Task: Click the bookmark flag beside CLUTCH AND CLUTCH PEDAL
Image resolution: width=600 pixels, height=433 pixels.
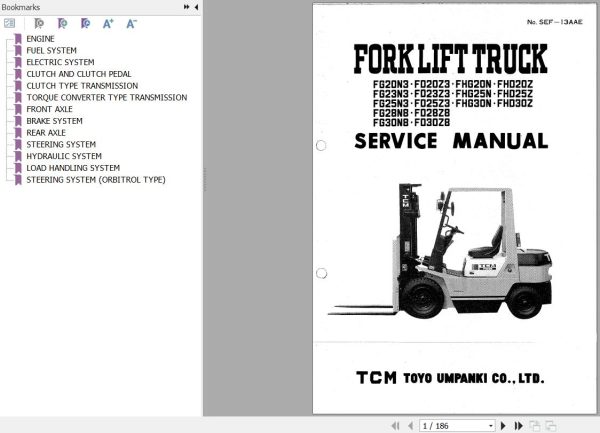Action: tap(18, 74)
